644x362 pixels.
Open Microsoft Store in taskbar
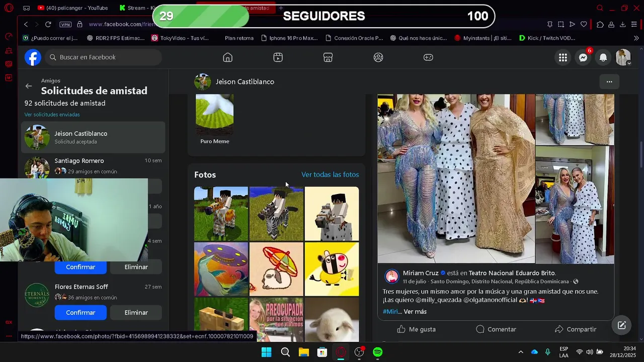[322, 352]
